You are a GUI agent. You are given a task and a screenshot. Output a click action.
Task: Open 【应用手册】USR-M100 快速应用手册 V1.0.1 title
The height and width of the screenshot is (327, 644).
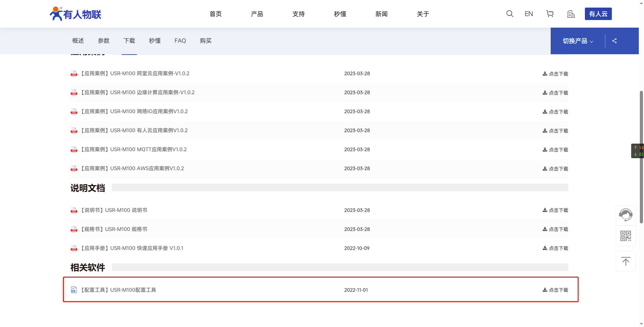tap(132, 248)
